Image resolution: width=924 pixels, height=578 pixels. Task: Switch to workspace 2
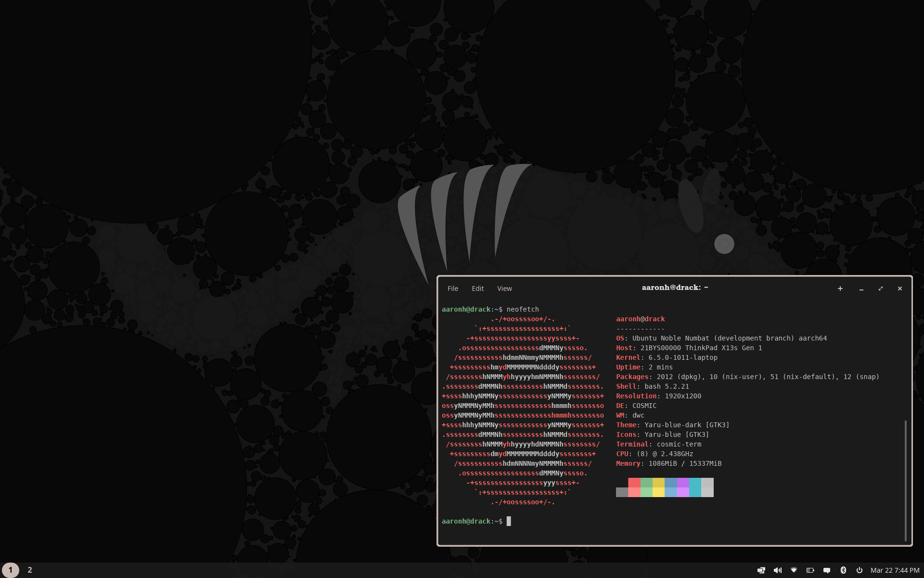[30, 570]
